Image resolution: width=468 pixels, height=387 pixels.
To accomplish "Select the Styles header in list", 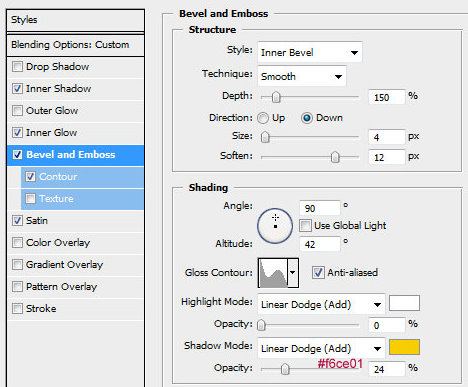I will click(75, 20).
